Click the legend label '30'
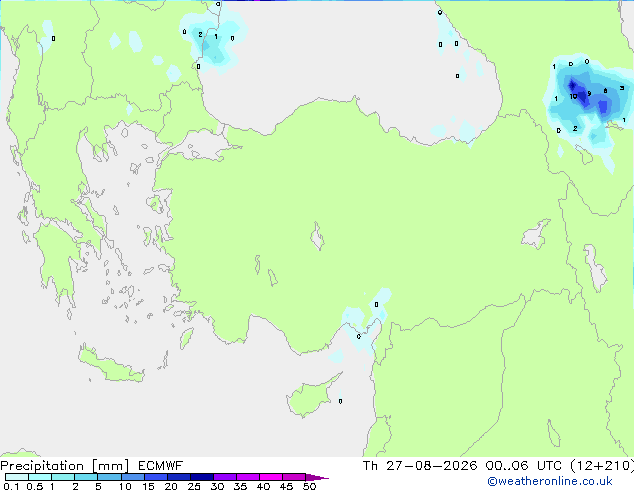The height and width of the screenshot is (490, 634). click(x=217, y=486)
